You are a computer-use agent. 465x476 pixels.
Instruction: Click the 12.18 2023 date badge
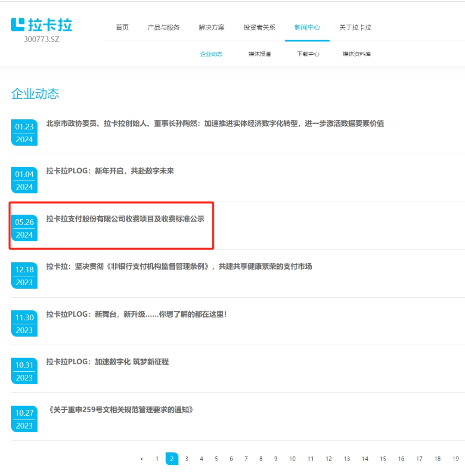24,276
